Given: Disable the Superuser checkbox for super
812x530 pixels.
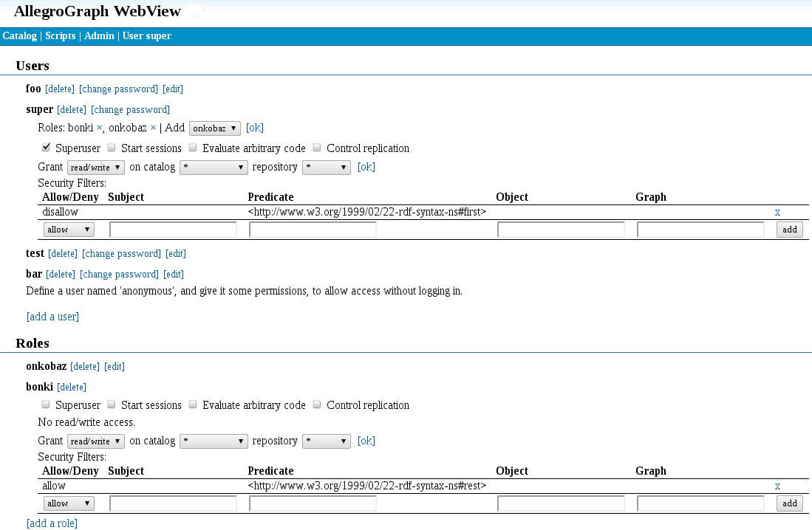Looking at the screenshot, I should click(45, 146).
